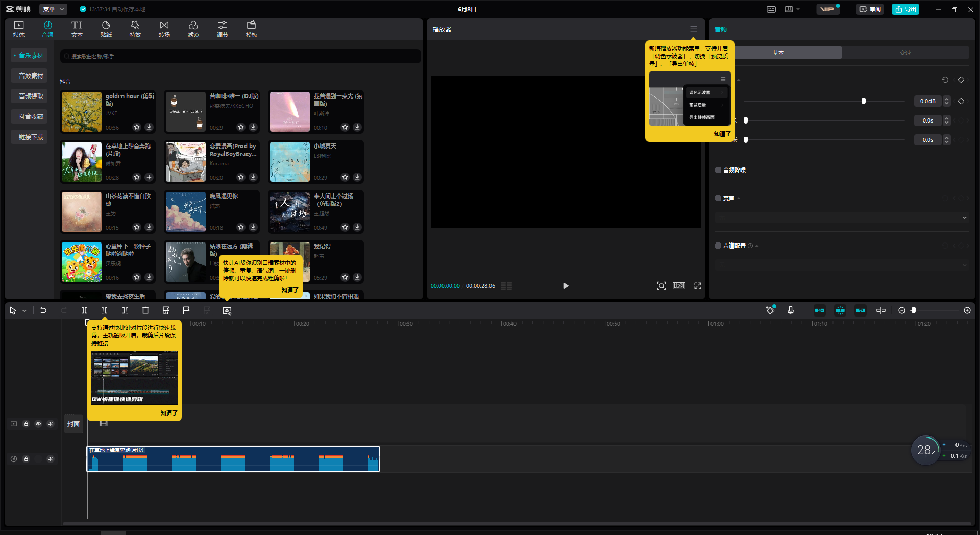Screen dimensions: 980x535
Task: Click the fade-in 0.0s stepper arrows
Action: coord(947,120)
